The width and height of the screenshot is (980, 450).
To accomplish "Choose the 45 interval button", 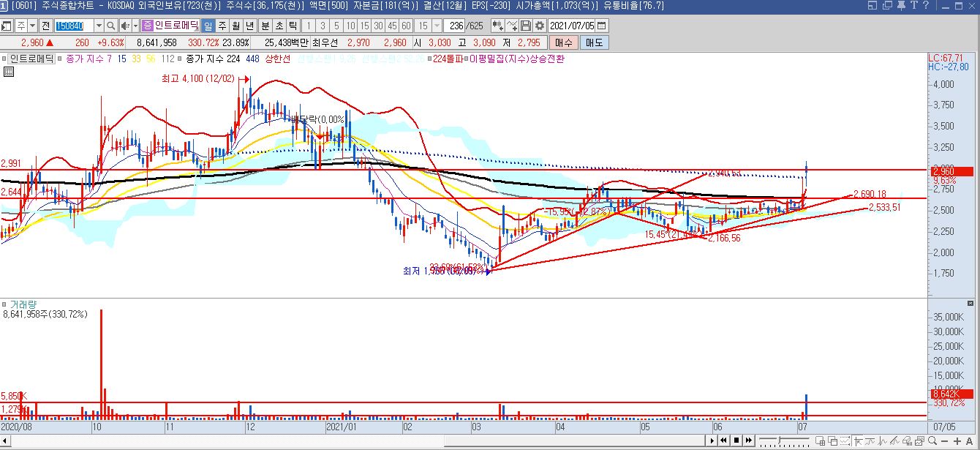I will click(x=392, y=26).
